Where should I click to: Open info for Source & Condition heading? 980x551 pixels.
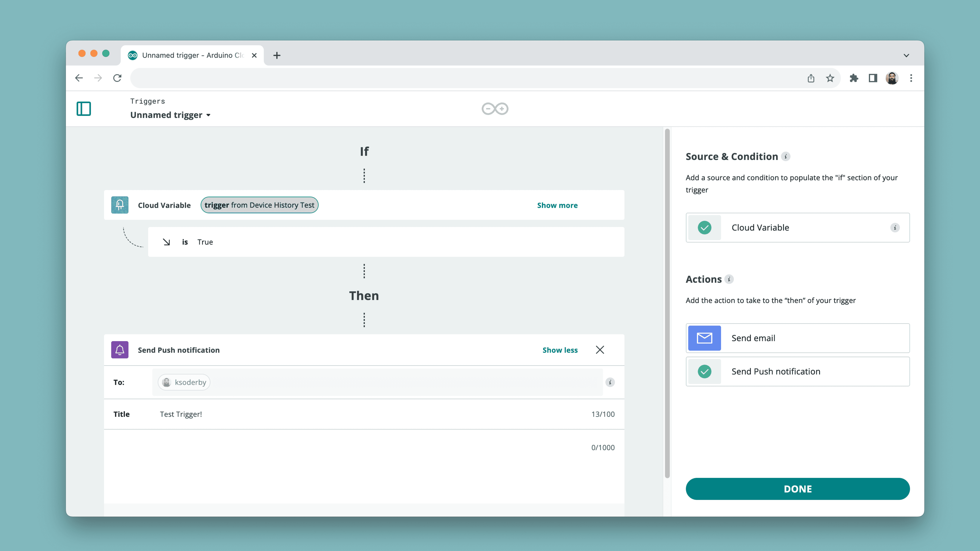click(x=786, y=156)
